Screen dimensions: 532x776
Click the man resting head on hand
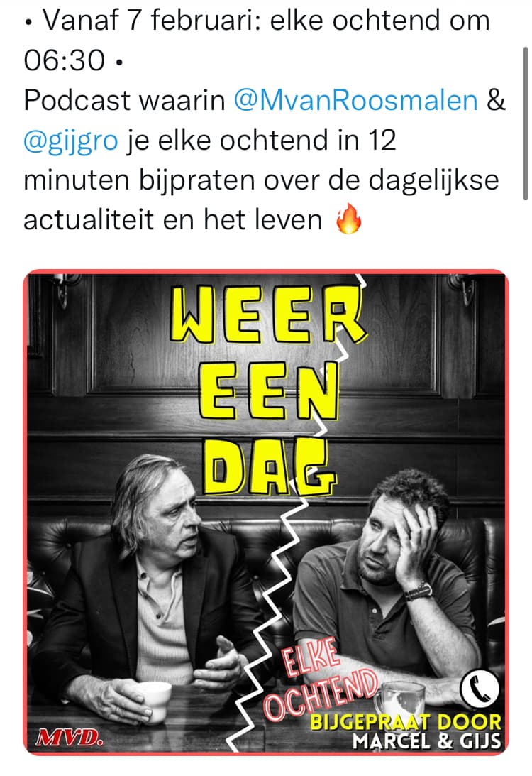(x=391, y=584)
